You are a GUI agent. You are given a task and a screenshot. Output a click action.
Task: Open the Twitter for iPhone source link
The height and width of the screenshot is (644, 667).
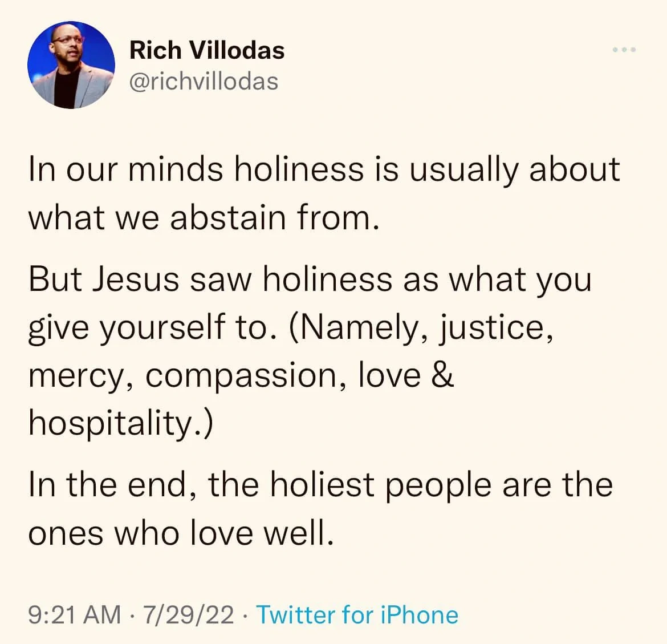coord(357,615)
